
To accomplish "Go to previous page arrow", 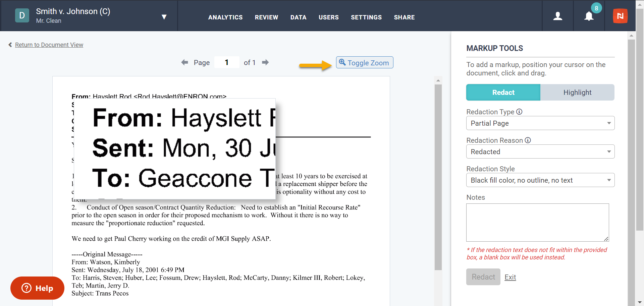I will [184, 62].
